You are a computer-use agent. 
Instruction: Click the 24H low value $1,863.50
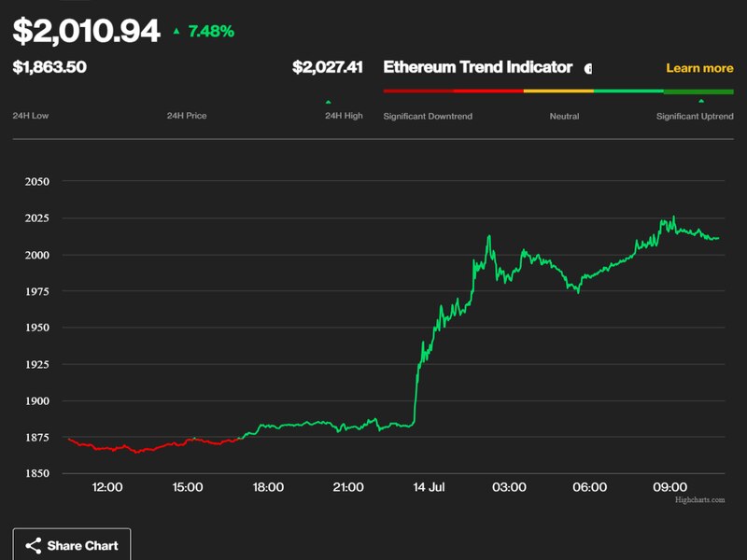click(49, 66)
